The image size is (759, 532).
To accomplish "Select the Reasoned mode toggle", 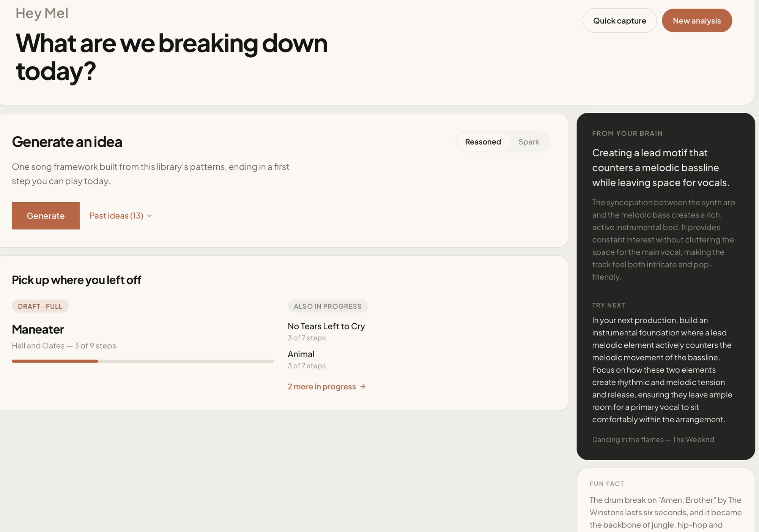I will click(483, 142).
